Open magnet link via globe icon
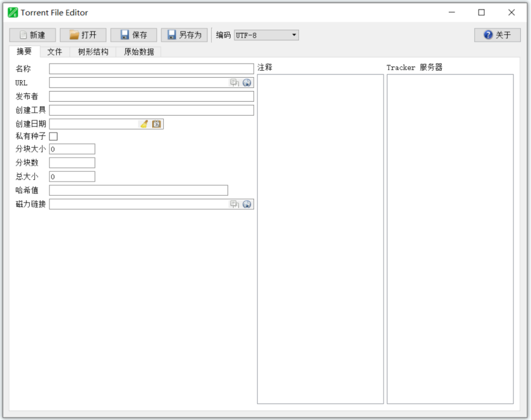 (247, 204)
